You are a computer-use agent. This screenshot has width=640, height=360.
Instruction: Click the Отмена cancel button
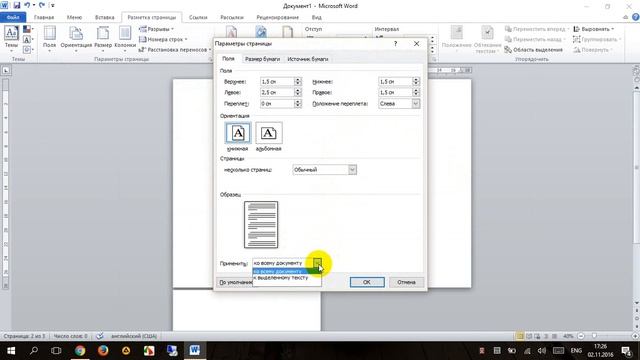click(x=406, y=282)
